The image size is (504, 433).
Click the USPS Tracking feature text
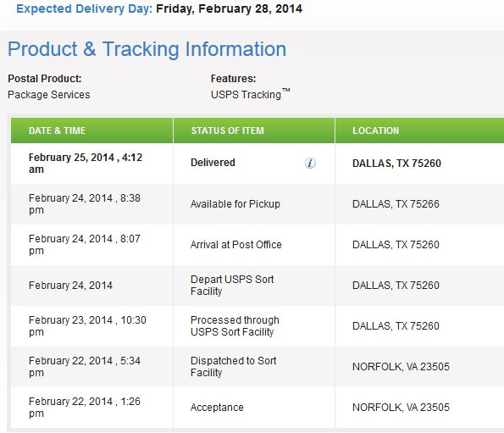pos(251,94)
